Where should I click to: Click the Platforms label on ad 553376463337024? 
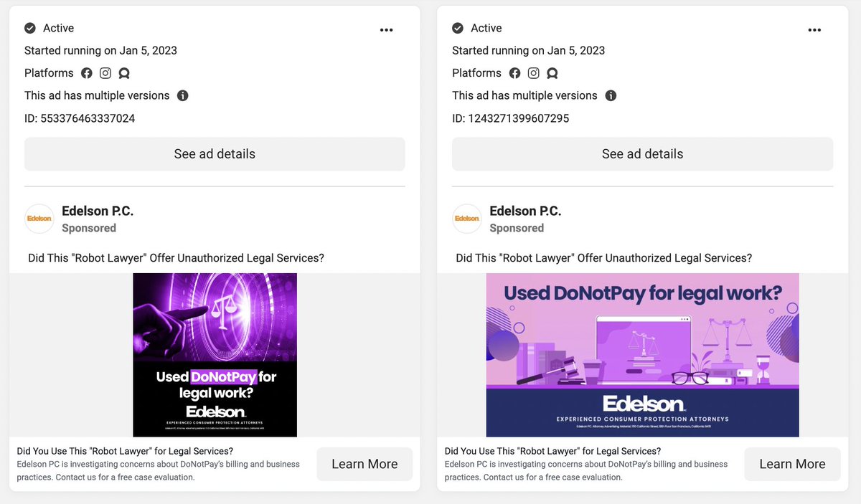point(49,73)
